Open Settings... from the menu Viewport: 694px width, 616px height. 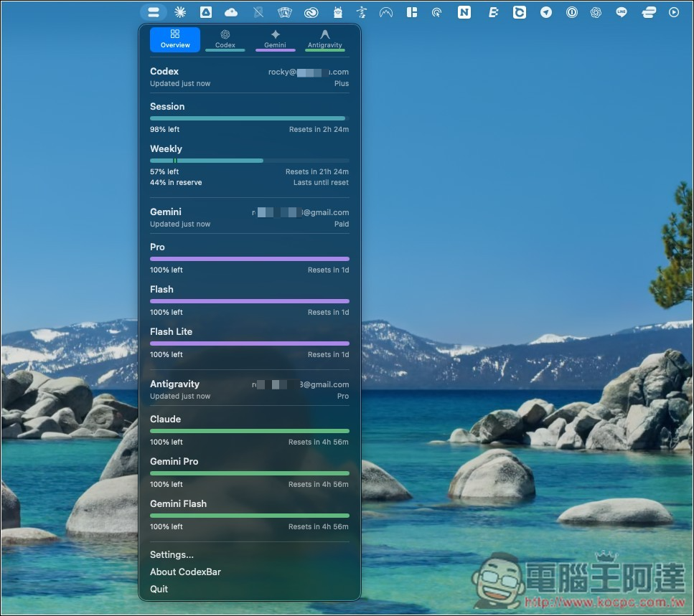pos(172,554)
